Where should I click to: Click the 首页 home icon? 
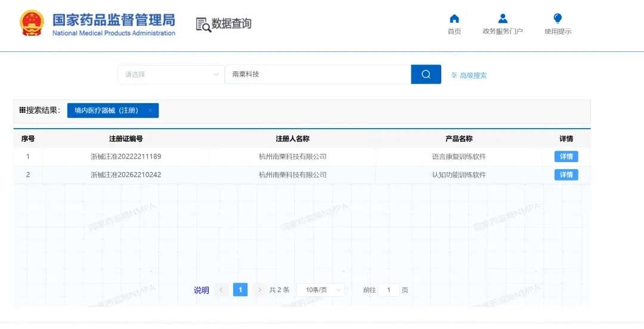pos(454,18)
